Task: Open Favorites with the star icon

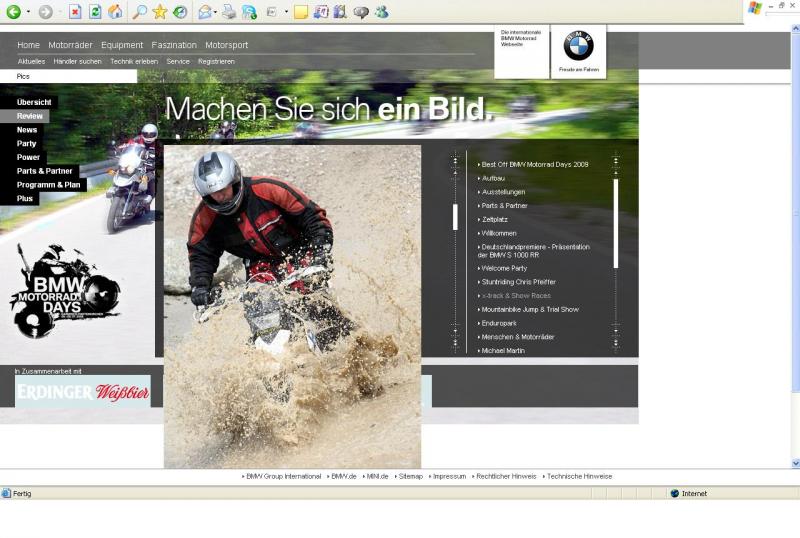Action: point(160,12)
